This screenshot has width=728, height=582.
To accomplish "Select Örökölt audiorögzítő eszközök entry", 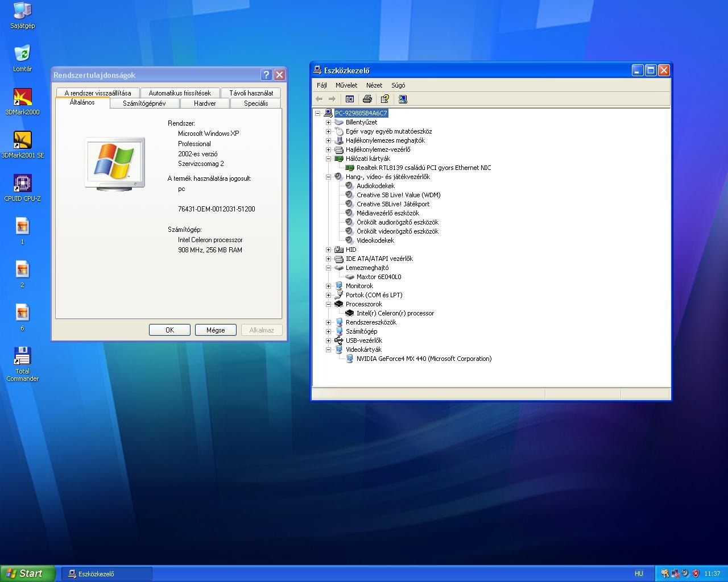I will 398,222.
